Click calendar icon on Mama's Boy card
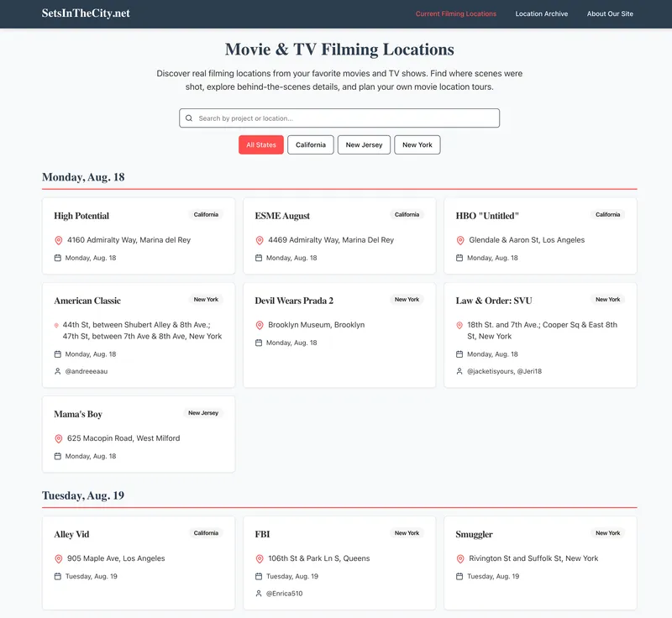 click(58, 456)
